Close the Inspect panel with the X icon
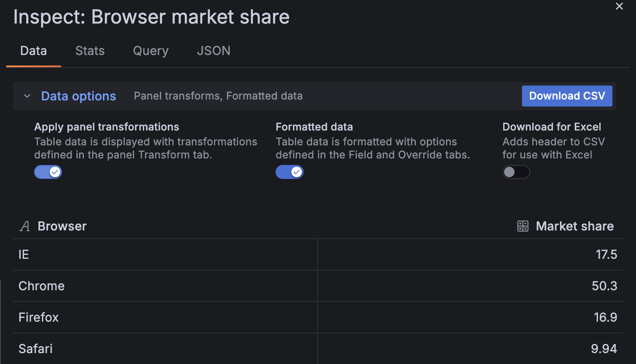Screen dimensions: 636x364 coord(619,6)
